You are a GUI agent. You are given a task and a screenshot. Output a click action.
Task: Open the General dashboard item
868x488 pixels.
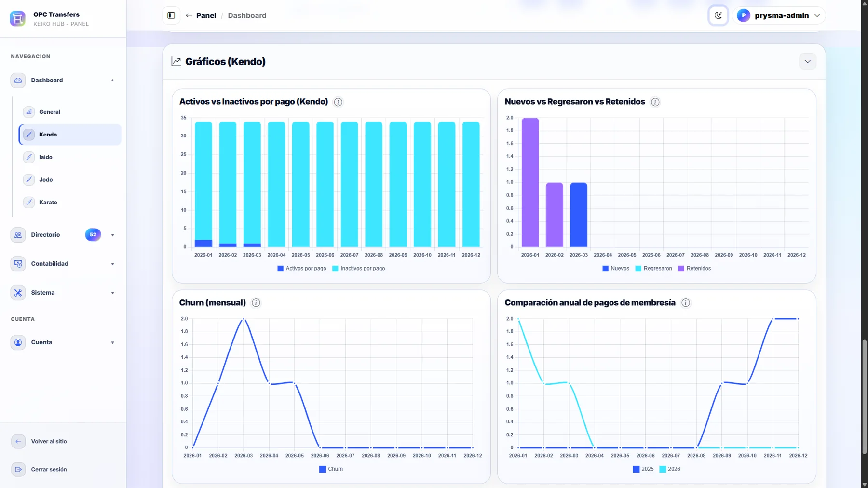coord(70,112)
